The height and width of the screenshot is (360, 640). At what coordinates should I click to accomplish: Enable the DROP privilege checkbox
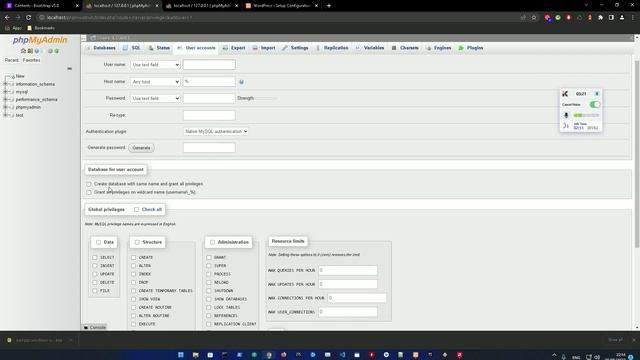[134, 282]
